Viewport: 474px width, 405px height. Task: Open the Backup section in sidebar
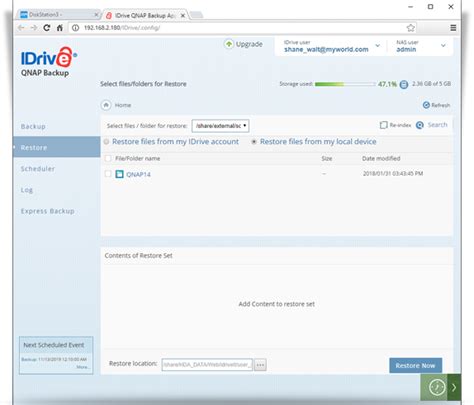click(33, 126)
